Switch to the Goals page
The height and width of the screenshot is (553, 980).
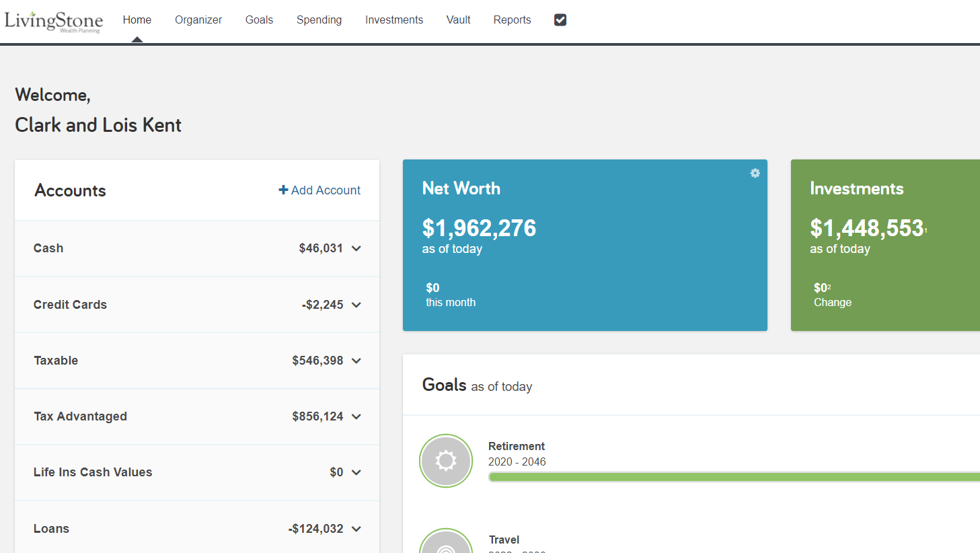(259, 20)
